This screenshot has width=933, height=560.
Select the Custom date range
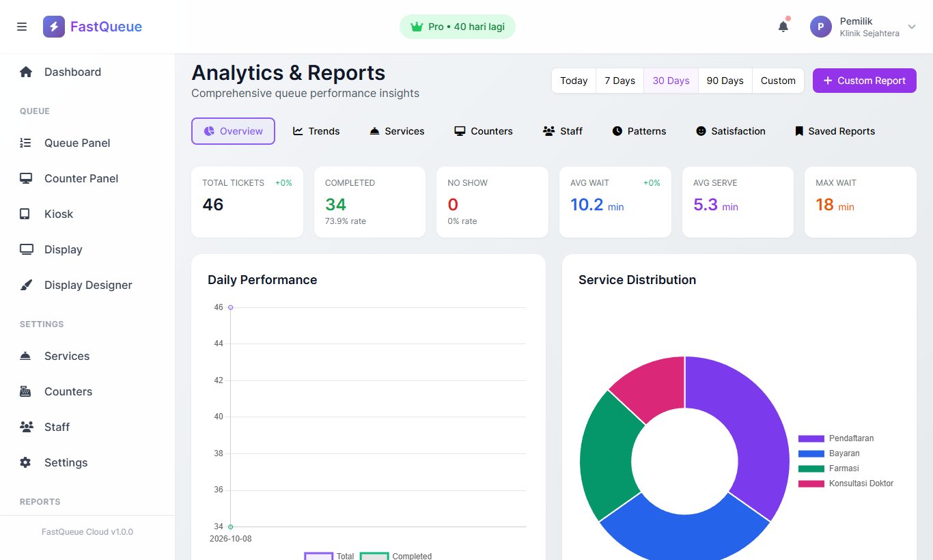(778, 81)
